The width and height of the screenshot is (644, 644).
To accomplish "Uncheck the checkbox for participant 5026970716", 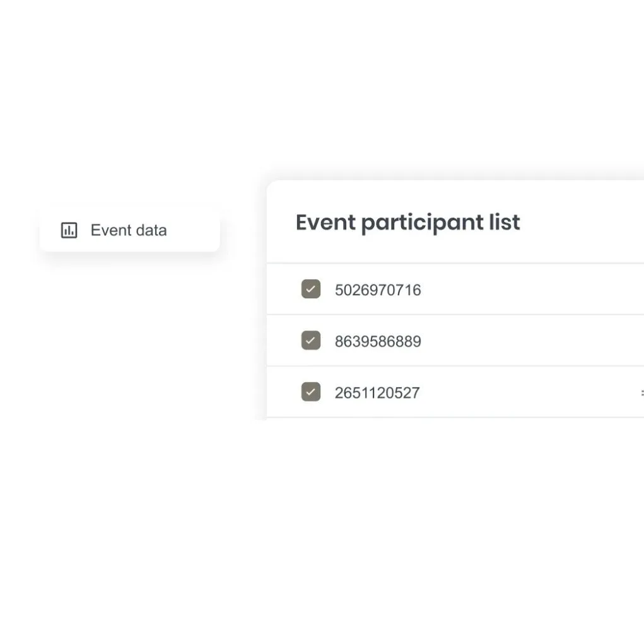I will 311,290.
